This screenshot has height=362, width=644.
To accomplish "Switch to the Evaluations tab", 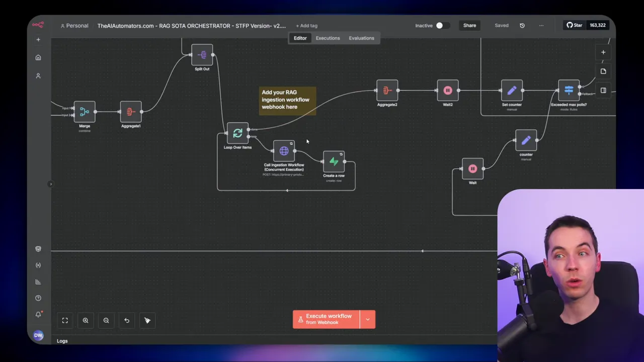I will [x=361, y=38].
